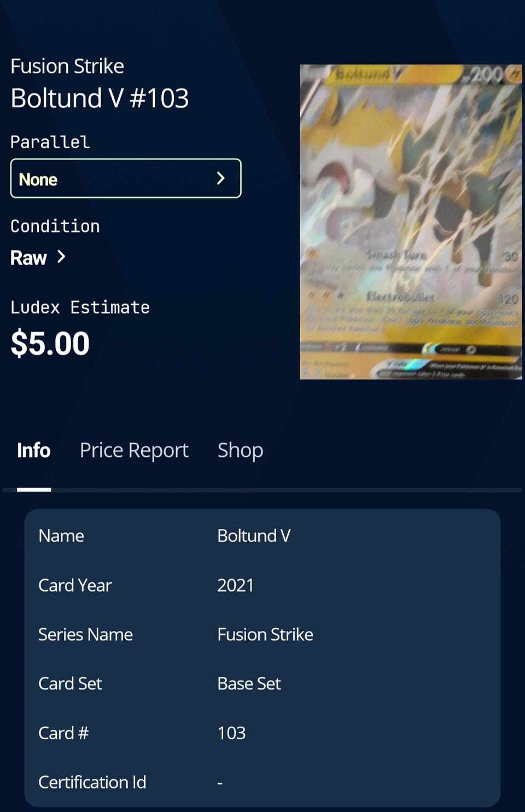Click the Boltund V #103 title

100,98
